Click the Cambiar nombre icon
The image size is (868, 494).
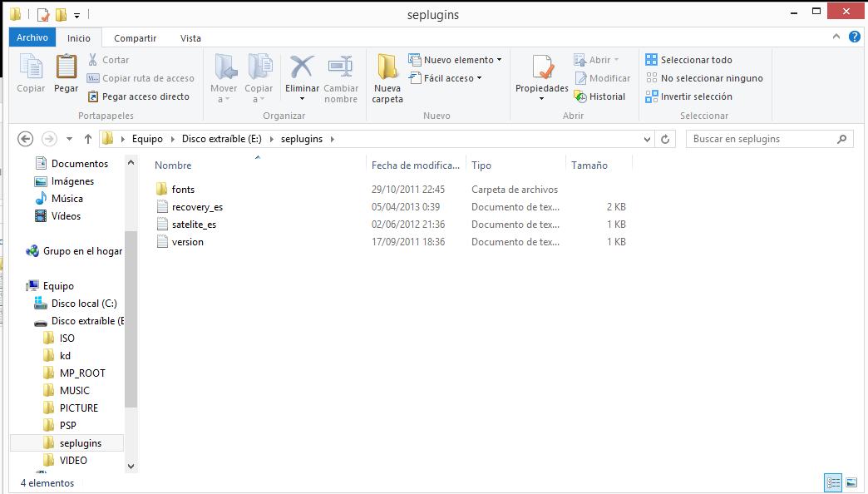point(341,68)
